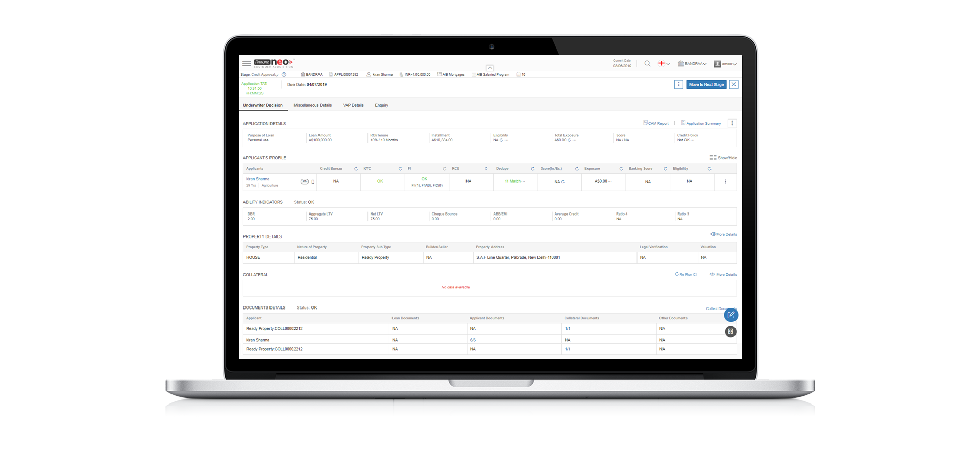
Task: Click the blue floating edit note button
Action: (731, 315)
